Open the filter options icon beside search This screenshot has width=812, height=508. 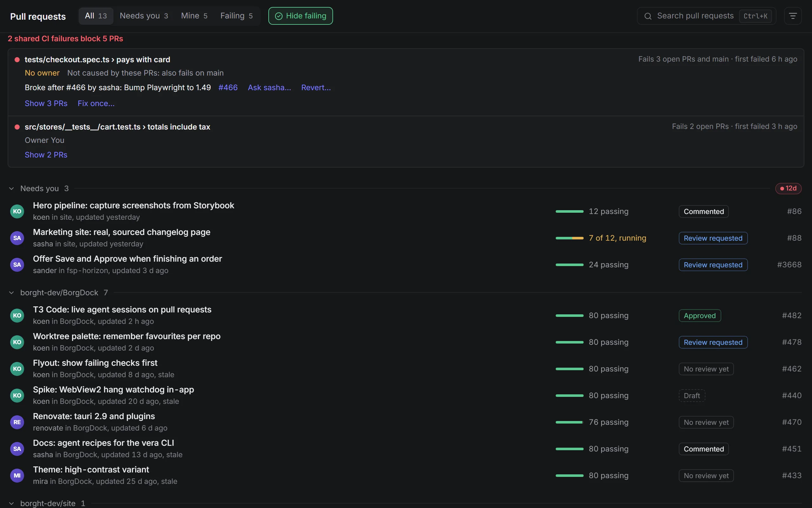point(793,16)
